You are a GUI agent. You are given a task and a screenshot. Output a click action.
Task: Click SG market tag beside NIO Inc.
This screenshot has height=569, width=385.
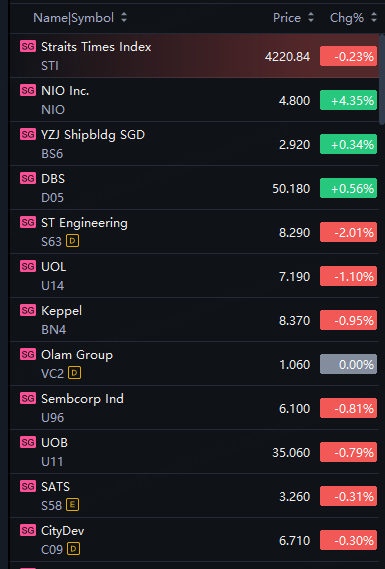coord(28,90)
